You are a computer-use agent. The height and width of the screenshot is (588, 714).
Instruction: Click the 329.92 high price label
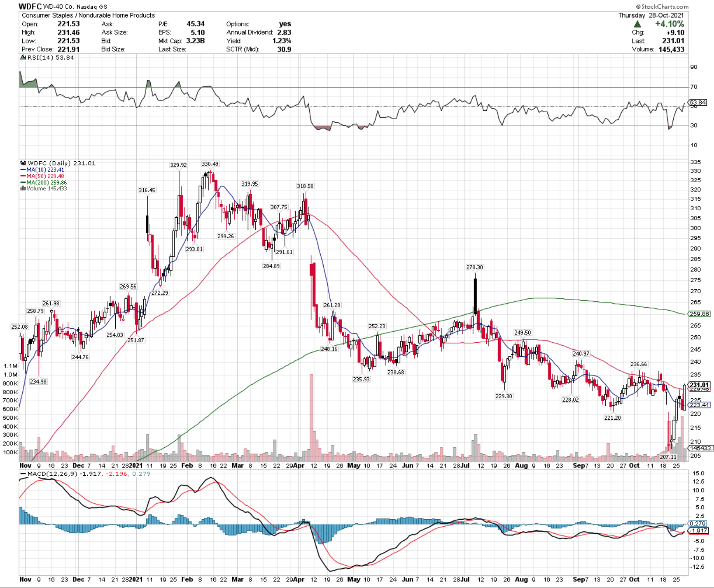[x=178, y=165]
